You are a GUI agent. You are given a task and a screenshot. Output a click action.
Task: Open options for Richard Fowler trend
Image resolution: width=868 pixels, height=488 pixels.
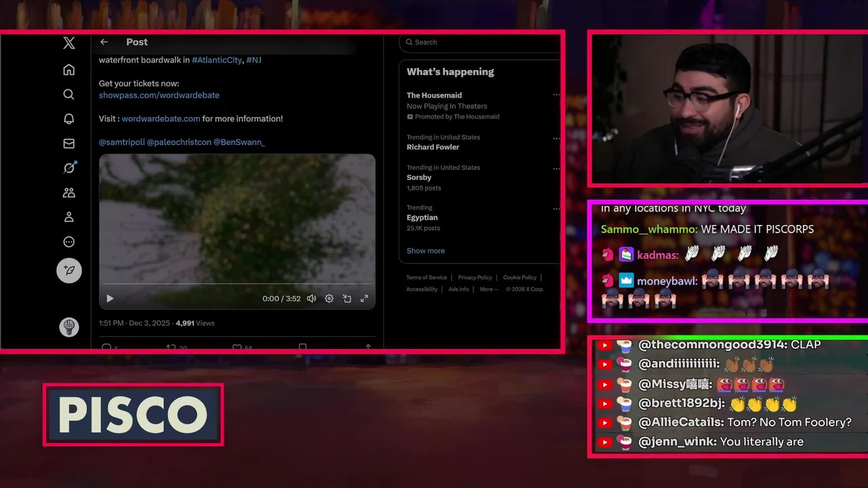pyautogui.click(x=556, y=138)
